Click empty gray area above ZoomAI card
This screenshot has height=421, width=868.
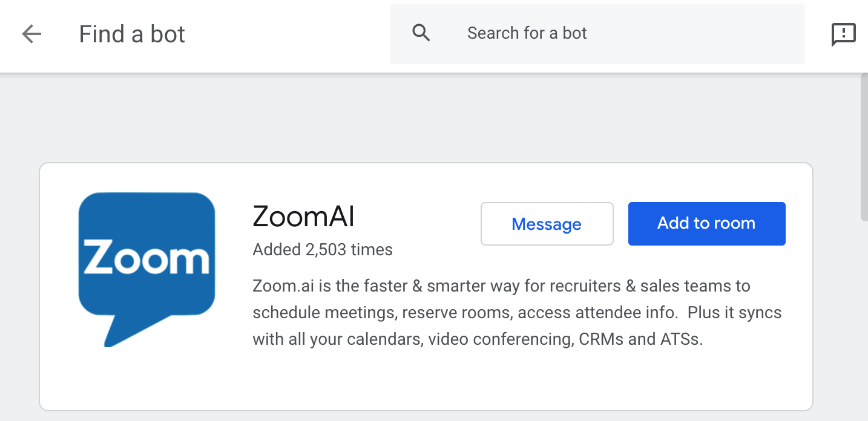coord(424,118)
